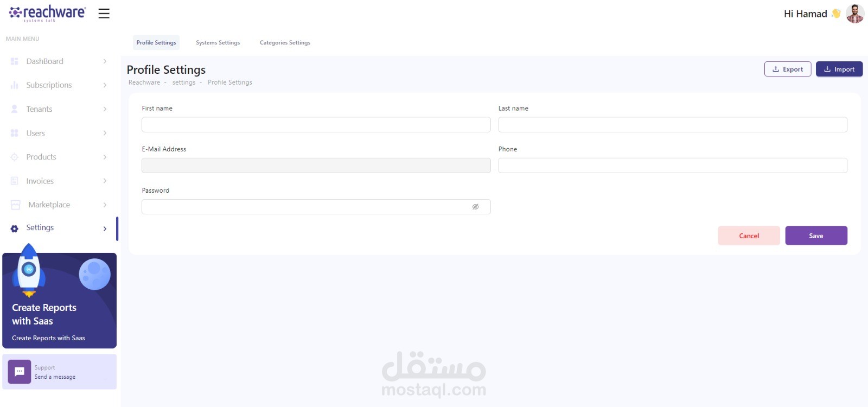
Task: Click Reachware breadcrumb link
Action: 144,82
